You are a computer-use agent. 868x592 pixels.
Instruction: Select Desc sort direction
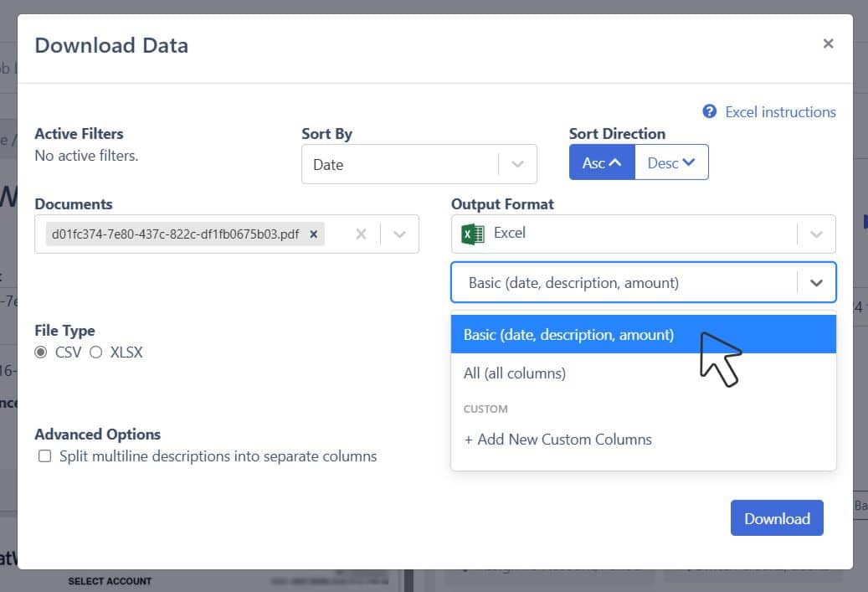671,162
